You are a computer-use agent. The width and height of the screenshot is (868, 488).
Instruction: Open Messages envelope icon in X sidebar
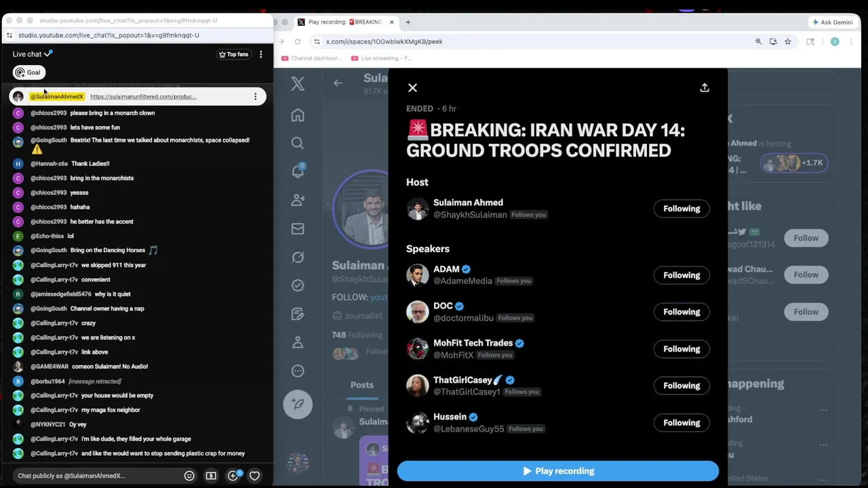click(x=298, y=228)
